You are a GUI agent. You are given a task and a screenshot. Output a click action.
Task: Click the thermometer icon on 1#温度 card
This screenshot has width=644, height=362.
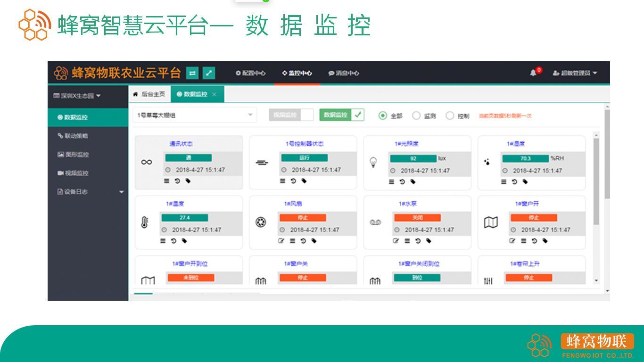click(x=145, y=222)
